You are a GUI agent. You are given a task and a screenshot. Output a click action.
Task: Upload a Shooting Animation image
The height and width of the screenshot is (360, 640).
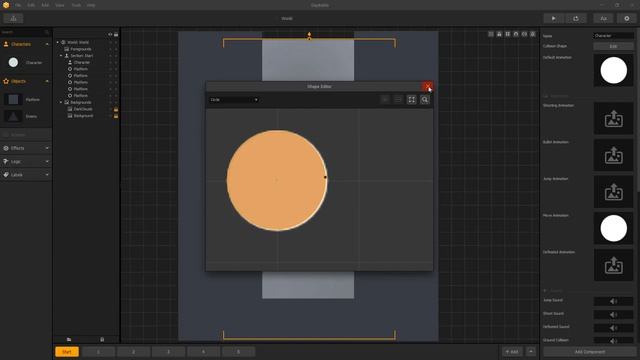click(613, 118)
